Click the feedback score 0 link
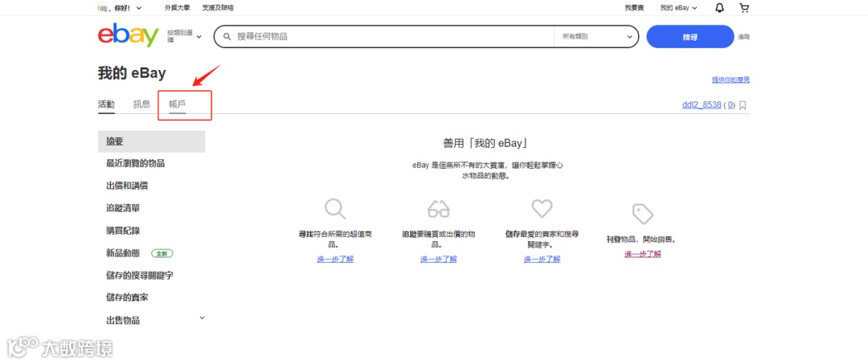The image size is (868, 364). coord(731,104)
